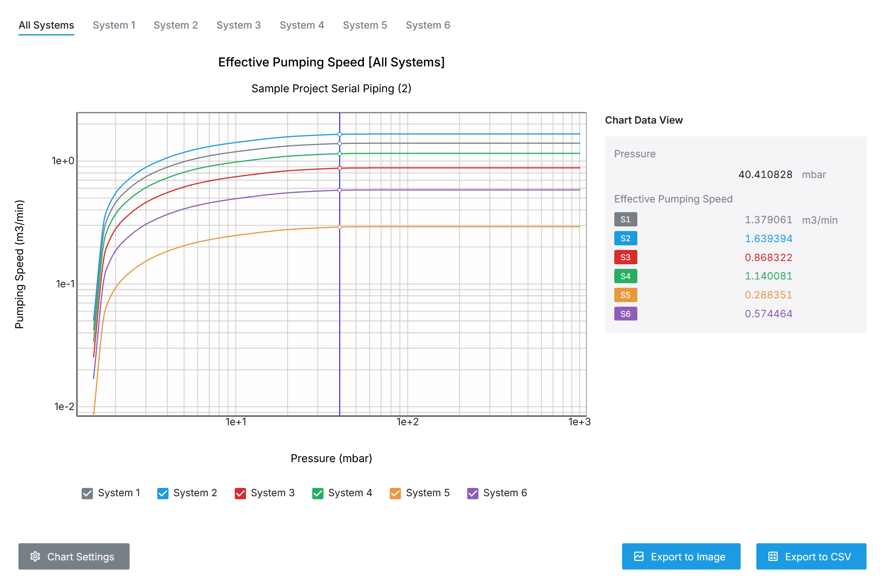Click Export to Image button
Screen dimensions: 885x588
point(681,557)
